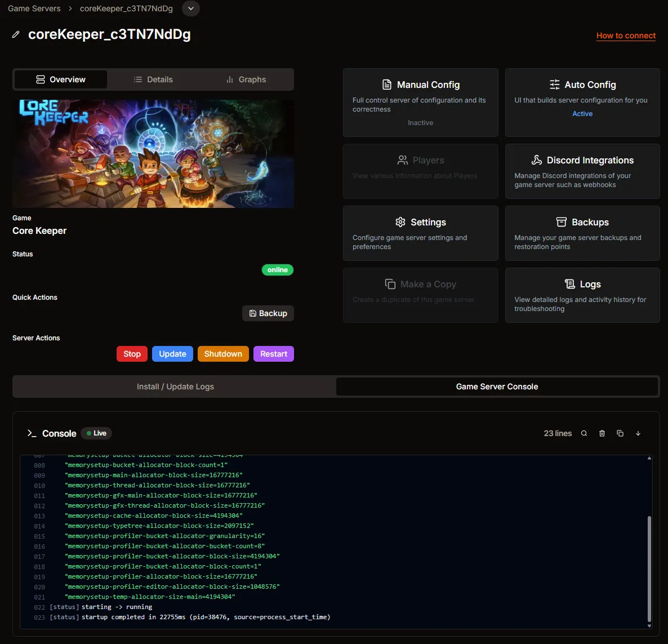Image resolution: width=668 pixels, height=644 pixels.
Task: Click the How to connect link
Action: (626, 35)
